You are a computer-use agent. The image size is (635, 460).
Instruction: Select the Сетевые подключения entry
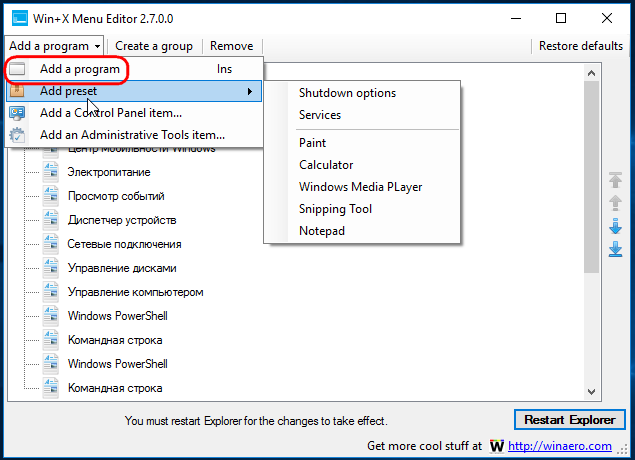124,244
